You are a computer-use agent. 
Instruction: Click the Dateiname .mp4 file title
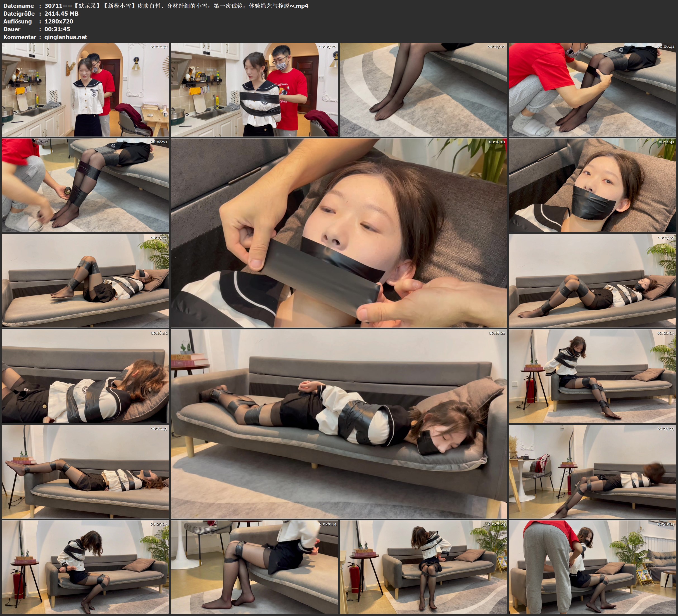[176, 6]
